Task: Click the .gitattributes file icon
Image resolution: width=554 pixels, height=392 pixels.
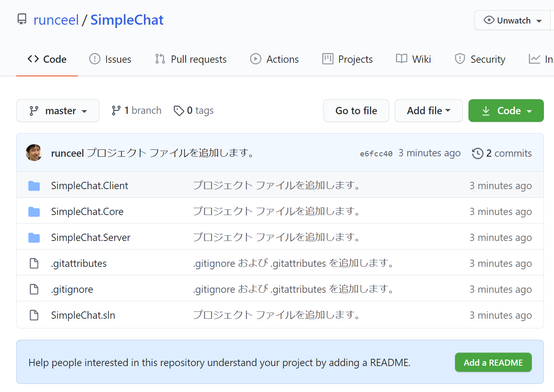Action: click(34, 264)
